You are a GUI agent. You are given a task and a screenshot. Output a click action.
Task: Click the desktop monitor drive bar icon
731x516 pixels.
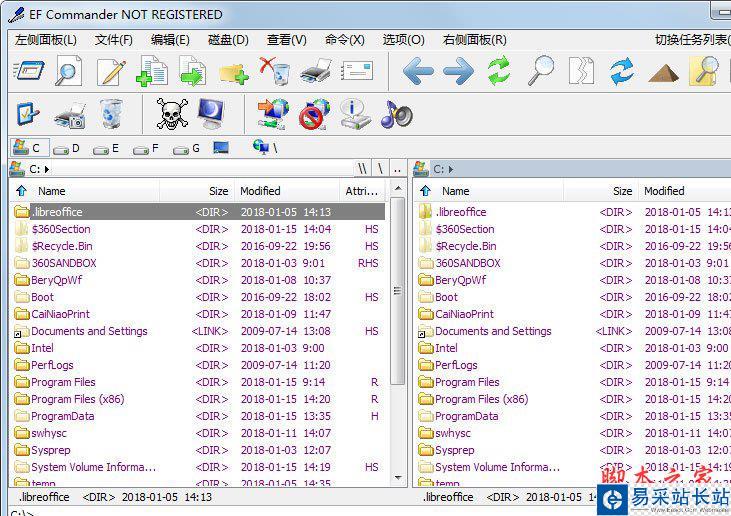221,148
